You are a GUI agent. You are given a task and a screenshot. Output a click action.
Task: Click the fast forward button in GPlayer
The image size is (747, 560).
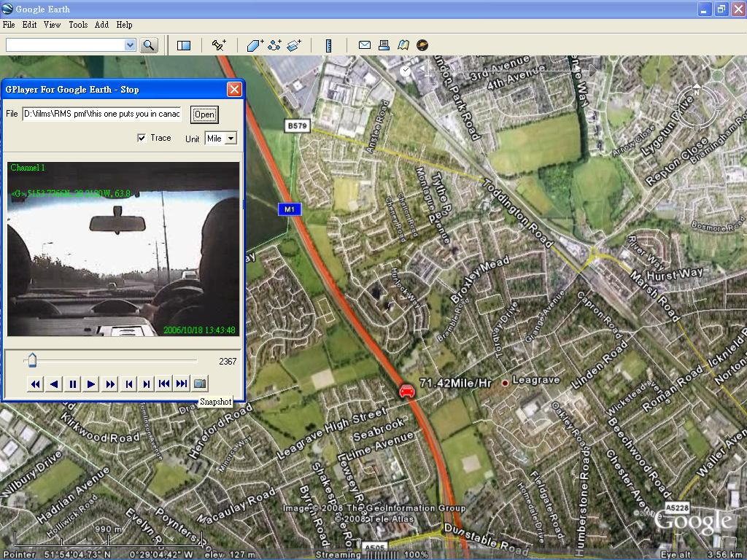tap(110, 384)
